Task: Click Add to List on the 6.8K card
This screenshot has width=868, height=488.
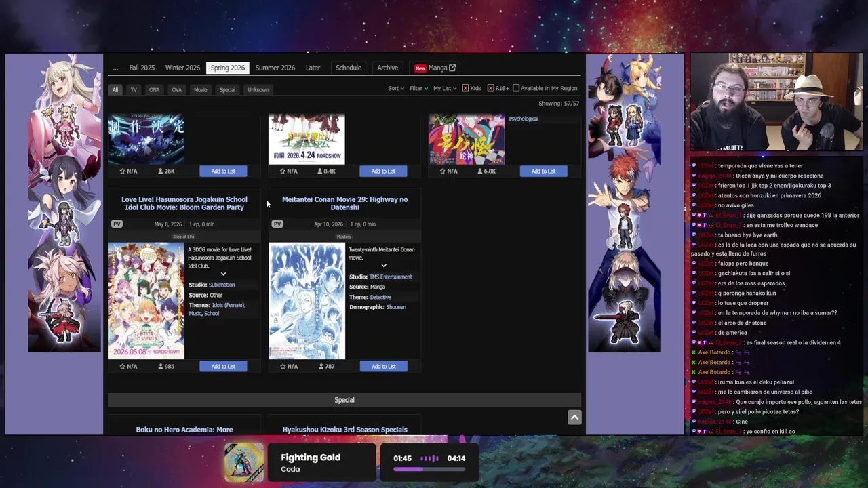Action: (543, 171)
